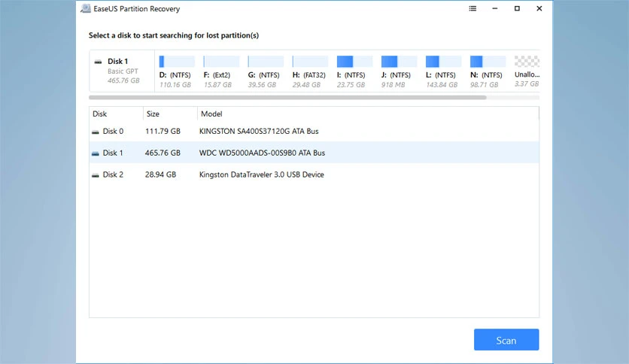Click the 23.75 GB size under I:
Image resolution: width=629 pixels, height=364 pixels.
351,84
